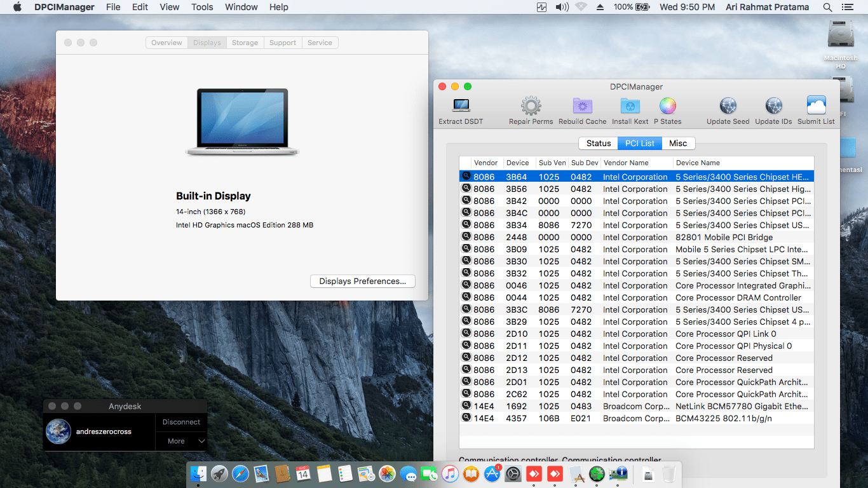Open the Support tab in About This Mac

(x=283, y=43)
